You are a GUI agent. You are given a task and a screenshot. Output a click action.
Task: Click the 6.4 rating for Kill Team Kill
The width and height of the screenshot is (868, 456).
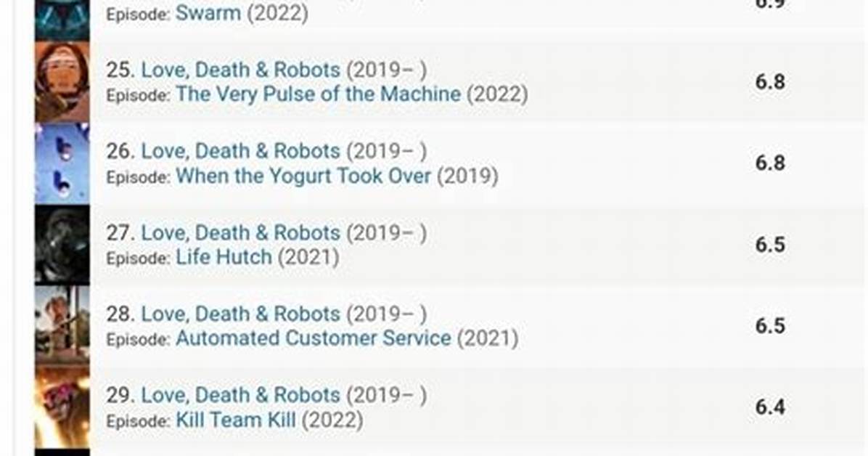(770, 407)
